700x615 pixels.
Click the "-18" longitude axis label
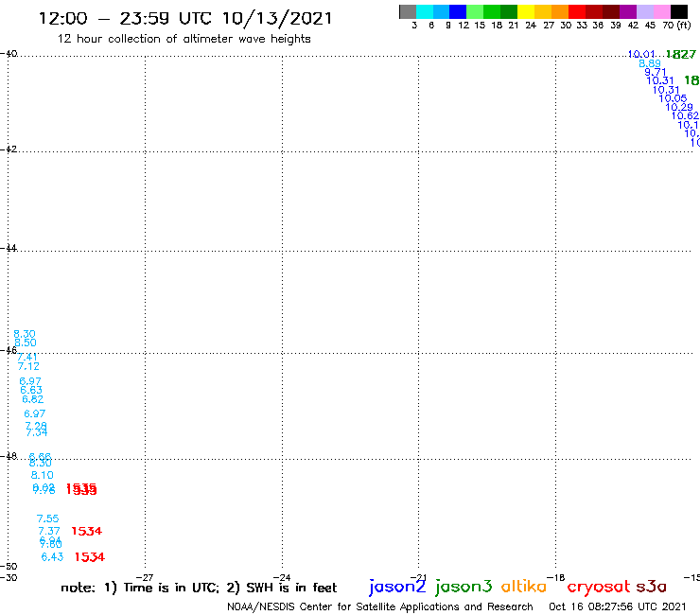pyautogui.click(x=556, y=578)
